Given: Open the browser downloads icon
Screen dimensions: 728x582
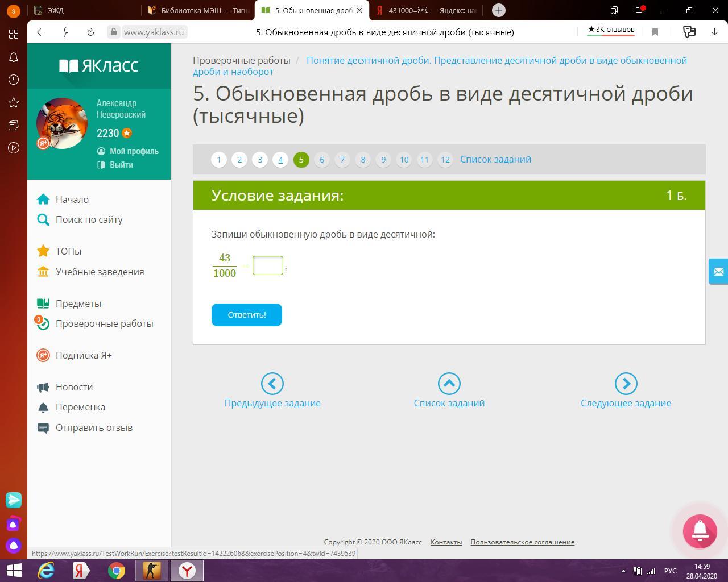Looking at the screenshot, I should tap(714, 32).
